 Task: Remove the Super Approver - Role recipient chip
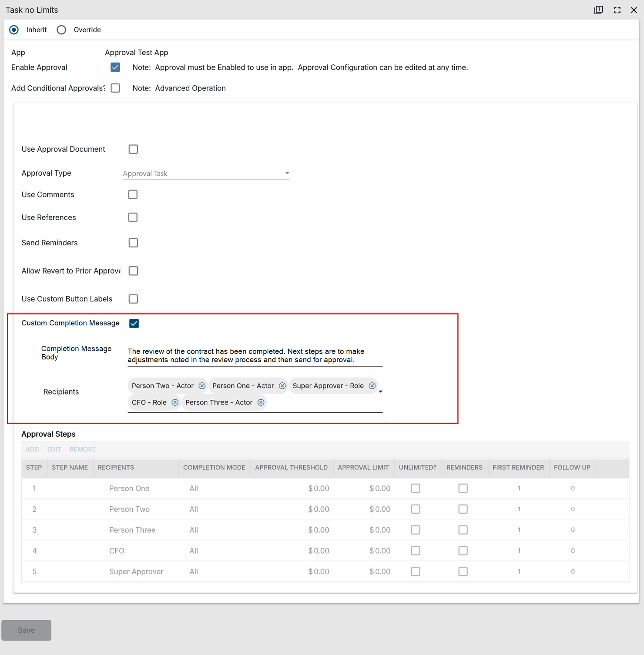[372, 386]
